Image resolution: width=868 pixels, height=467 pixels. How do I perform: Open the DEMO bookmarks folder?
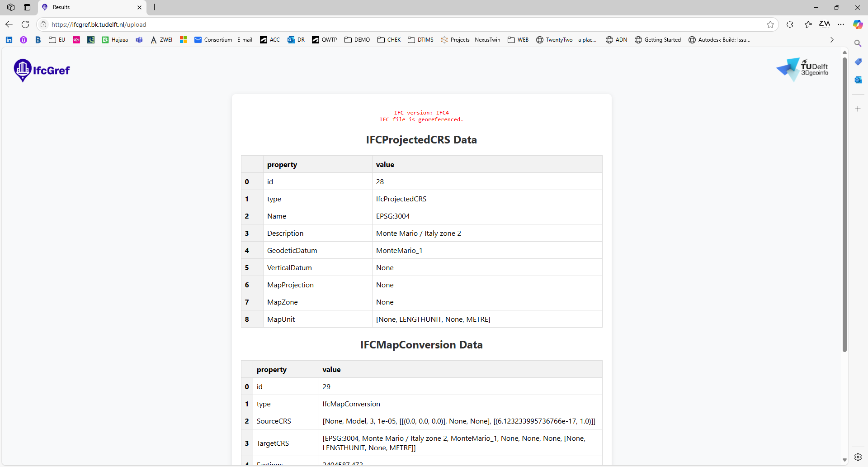pyautogui.click(x=357, y=40)
